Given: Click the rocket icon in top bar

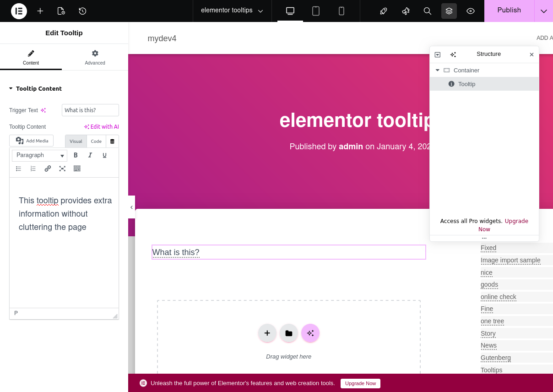Looking at the screenshot, I should 384,11.
